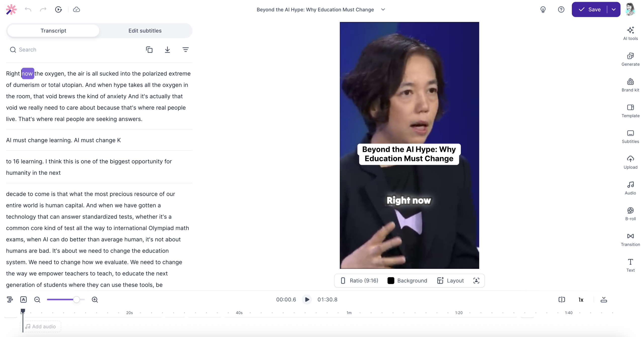Click the black Background color swatch

(391, 280)
